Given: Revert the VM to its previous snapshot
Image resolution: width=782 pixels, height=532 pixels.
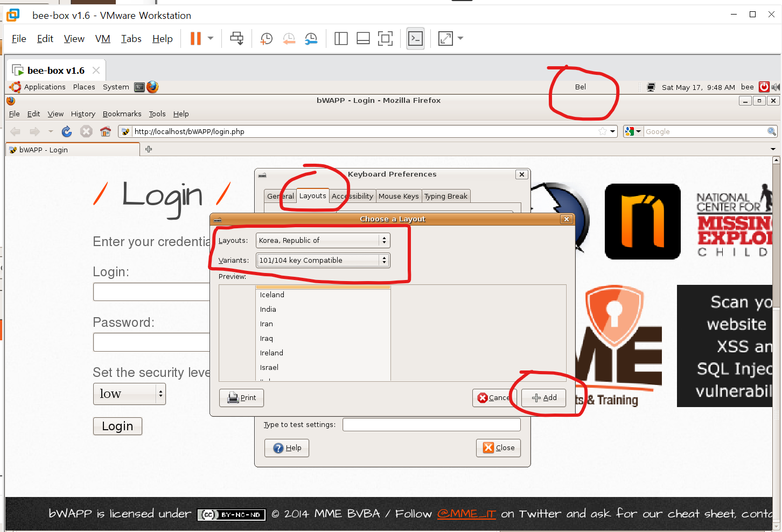Looking at the screenshot, I should point(289,38).
